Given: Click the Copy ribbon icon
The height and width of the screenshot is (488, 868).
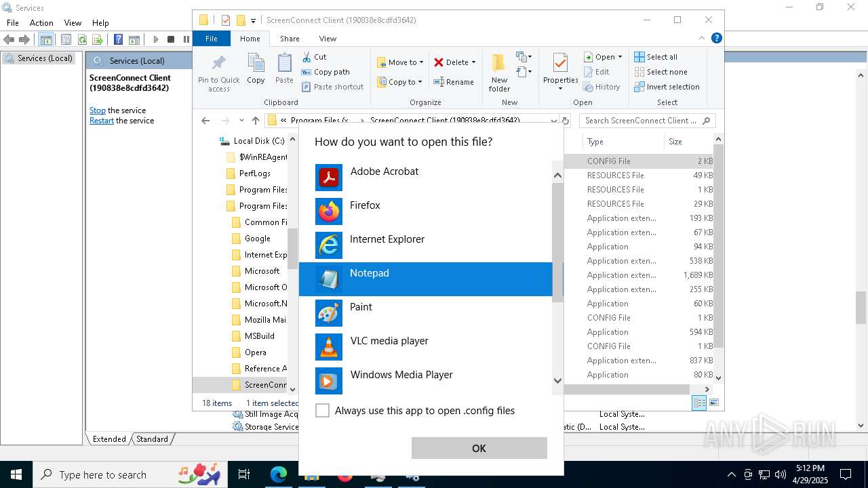Looking at the screenshot, I should [x=256, y=69].
